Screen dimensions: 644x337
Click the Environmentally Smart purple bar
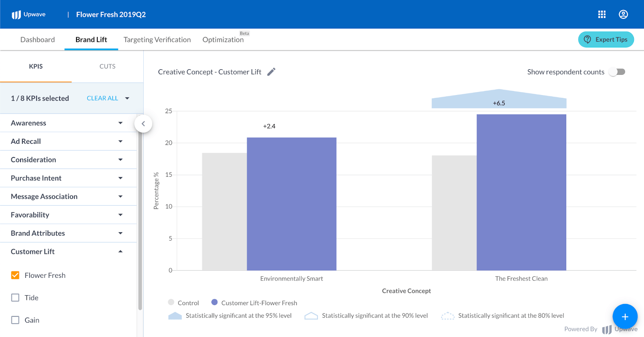(292, 204)
